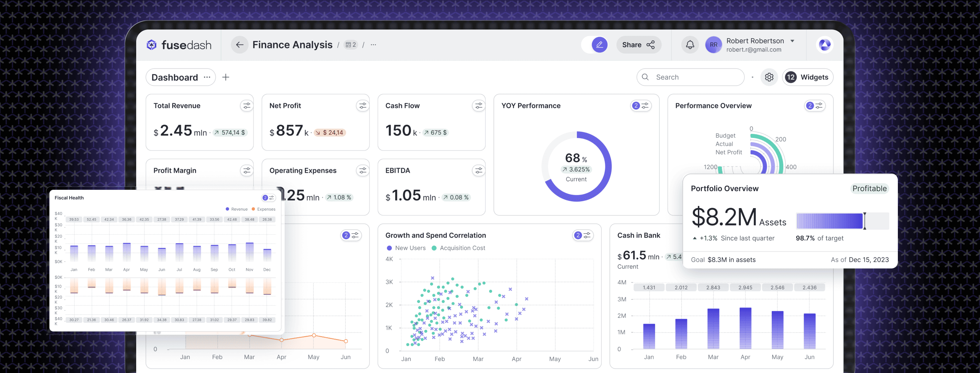980x373 pixels.
Task: Click the $8.2M Assets value
Action: pos(739,218)
